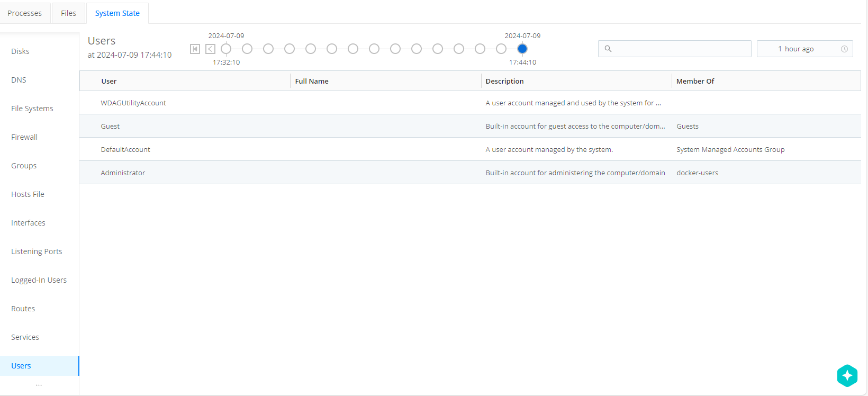Screen dimensions: 868x396
Task: Click the search input field
Action: click(674, 49)
